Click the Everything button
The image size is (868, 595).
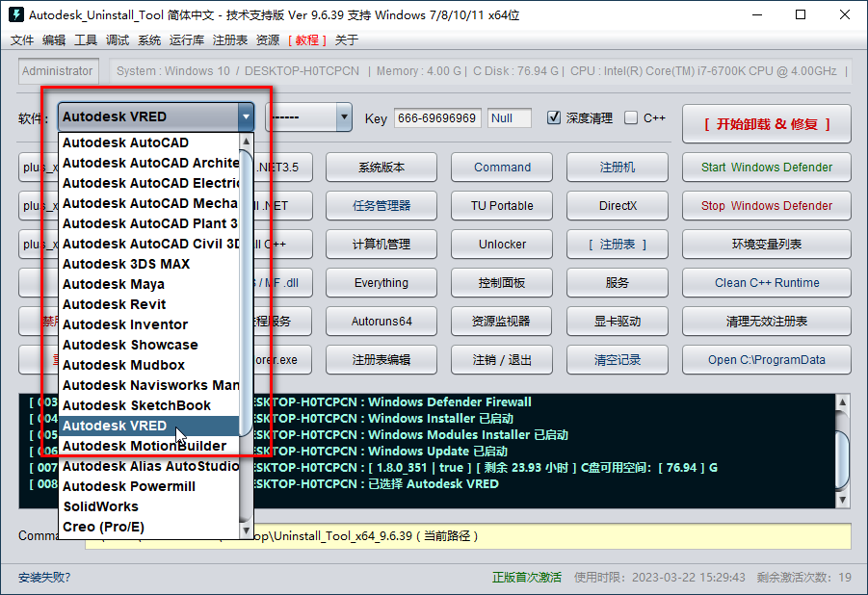coord(381,283)
